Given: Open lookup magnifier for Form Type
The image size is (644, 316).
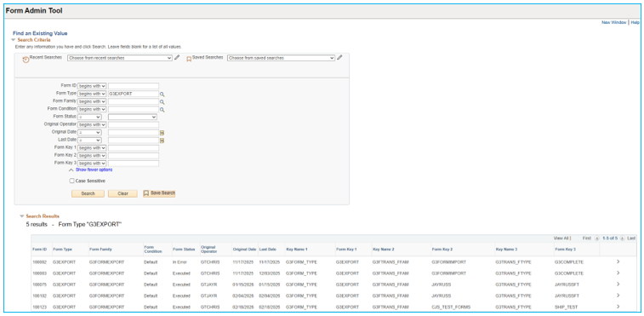Looking at the screenshot, I should 162,95.
